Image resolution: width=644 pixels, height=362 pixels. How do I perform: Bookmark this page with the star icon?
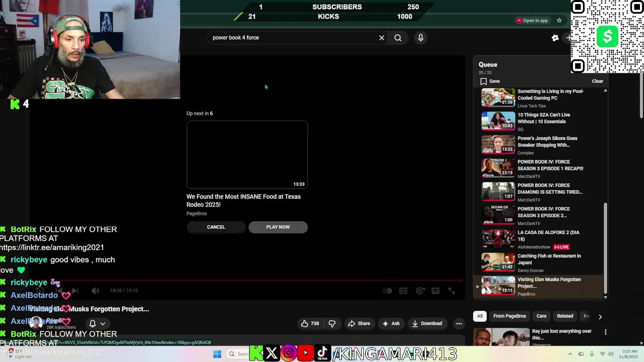(559, 21)
